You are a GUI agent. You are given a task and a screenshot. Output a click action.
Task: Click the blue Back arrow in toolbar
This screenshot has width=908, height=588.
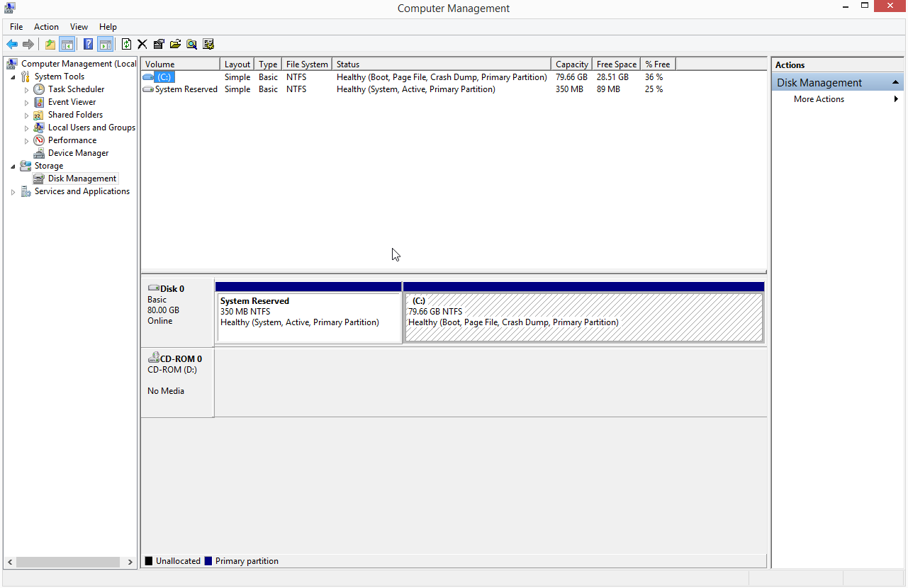point(12,45)
